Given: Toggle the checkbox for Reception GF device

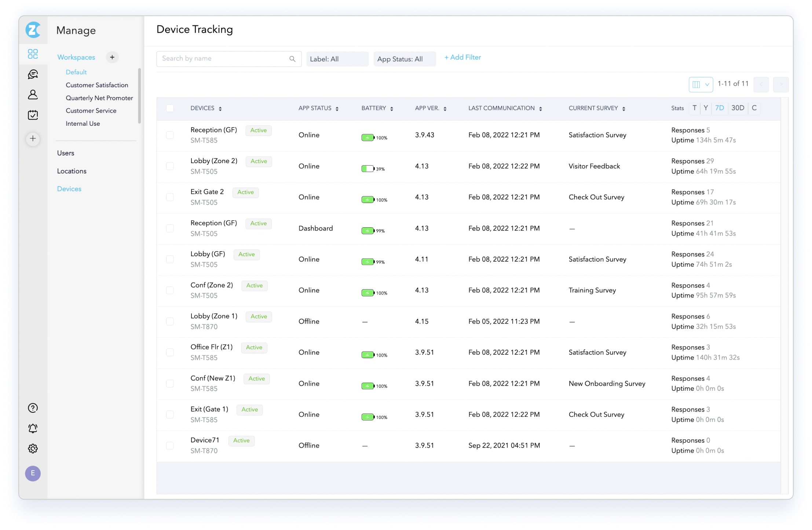Looking at the screenshot, I should 169,135.
